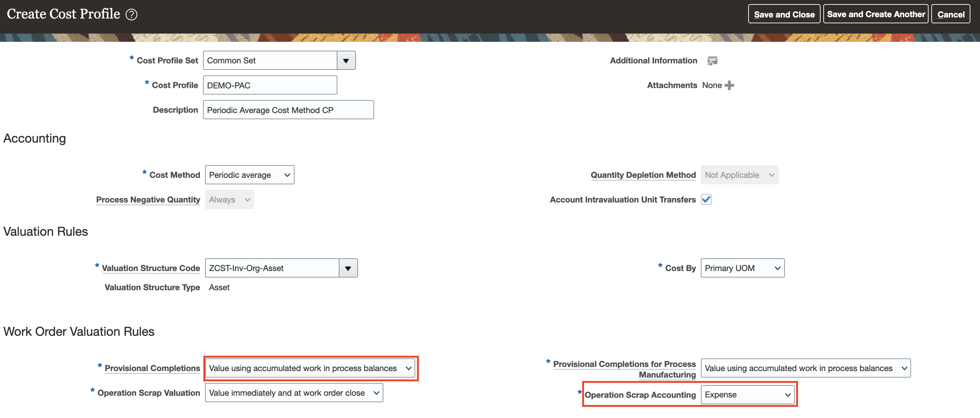Open the Operation Scrap Valuation dropdown
This screenshot has height=418, width=980.
click(x=294, y=393)
